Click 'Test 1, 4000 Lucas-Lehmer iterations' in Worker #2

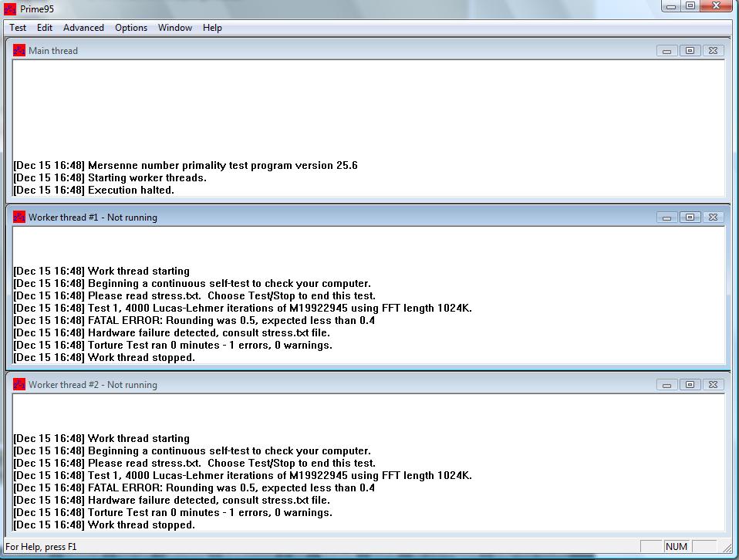pos(242,475)
